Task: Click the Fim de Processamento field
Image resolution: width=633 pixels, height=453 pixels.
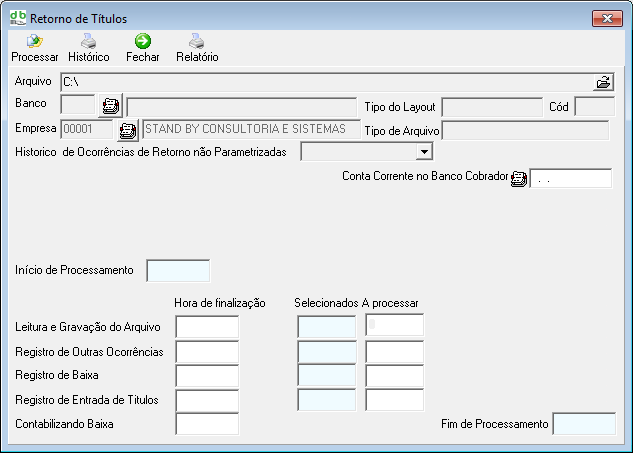Action: [x=584, y=424]
